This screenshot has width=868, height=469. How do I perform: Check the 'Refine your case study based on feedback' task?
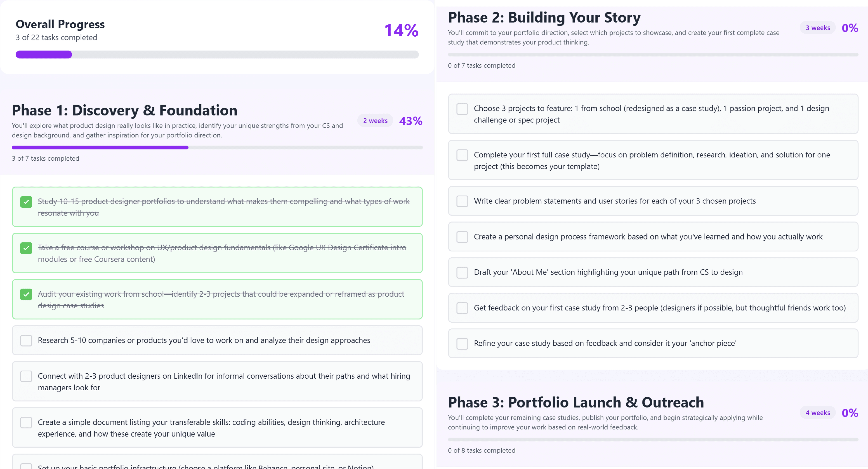tap(462, 344)
